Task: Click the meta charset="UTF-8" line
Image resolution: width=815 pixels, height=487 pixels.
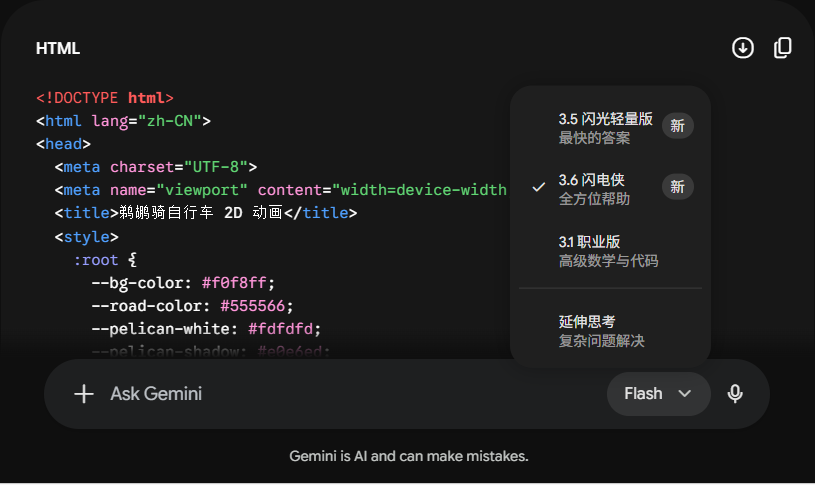Action: click(x=156, y=167)
